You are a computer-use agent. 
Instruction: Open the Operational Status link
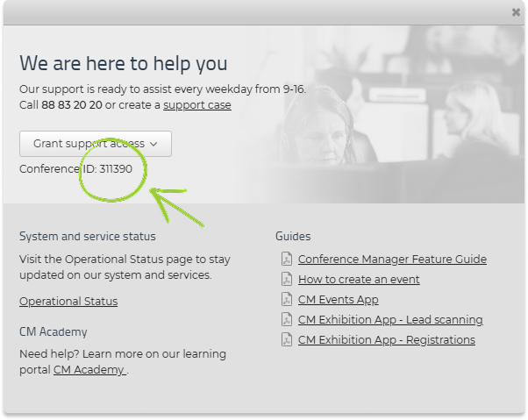tap(68, 301)
